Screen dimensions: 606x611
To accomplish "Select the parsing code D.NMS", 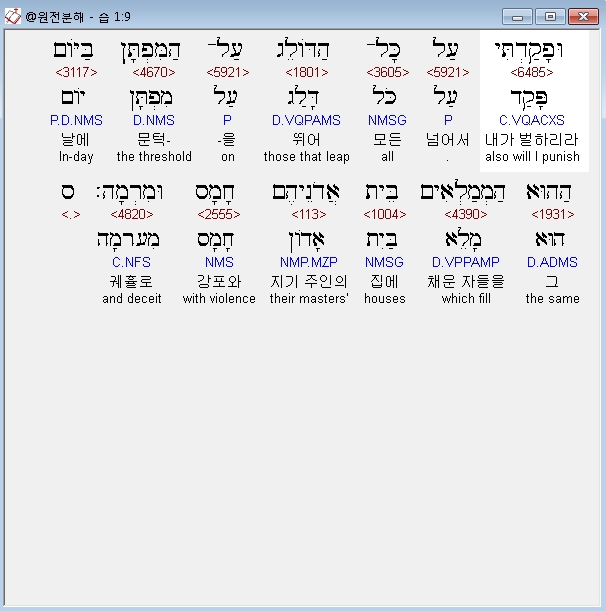I will [154, 120].
